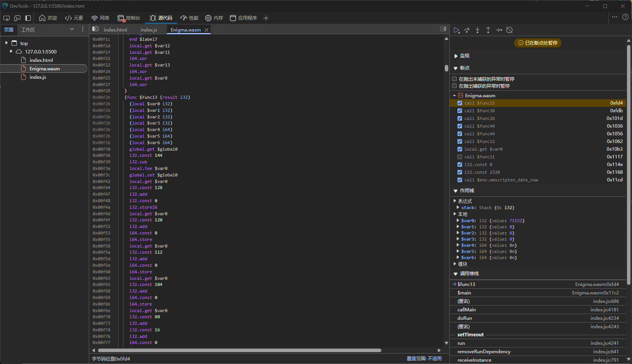Close the Enigma.wasm tab

click(206, 30)
